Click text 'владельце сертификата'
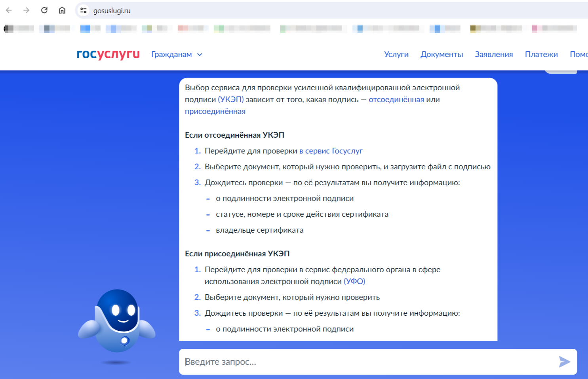The image size is (588, 379). tap(260, 230)
